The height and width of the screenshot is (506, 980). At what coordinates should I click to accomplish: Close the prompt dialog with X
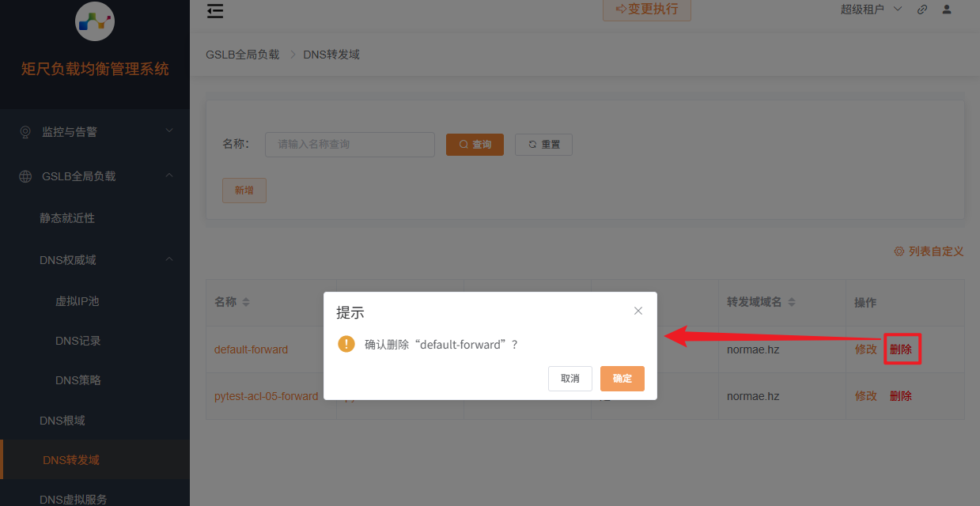click(x=638, y=311)
